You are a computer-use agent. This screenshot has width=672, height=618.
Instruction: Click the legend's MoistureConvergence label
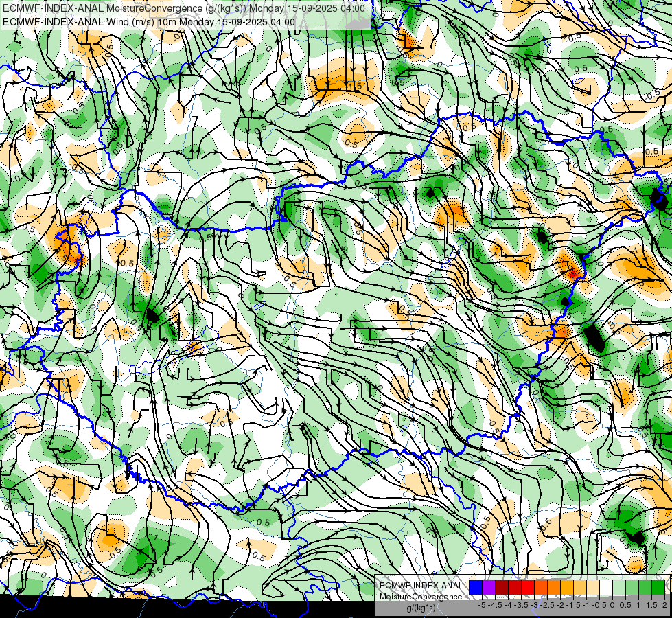421,597
